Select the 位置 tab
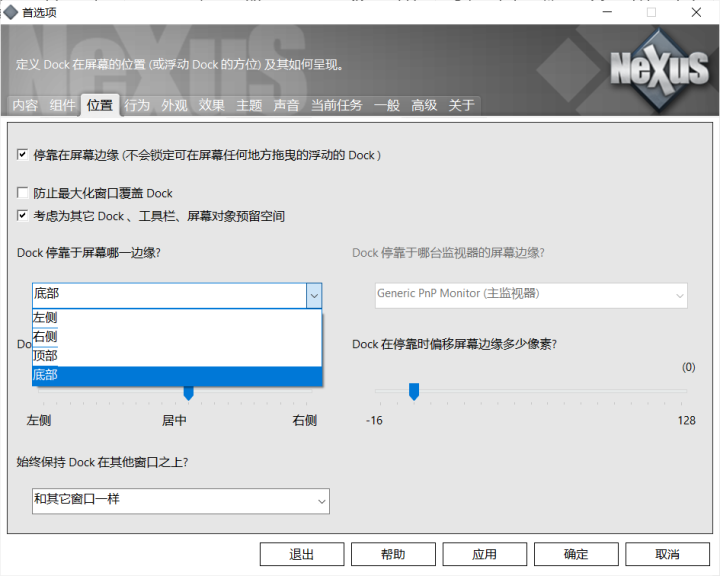The height and width of the screenshot is (576, 720). tap(100, 105)
